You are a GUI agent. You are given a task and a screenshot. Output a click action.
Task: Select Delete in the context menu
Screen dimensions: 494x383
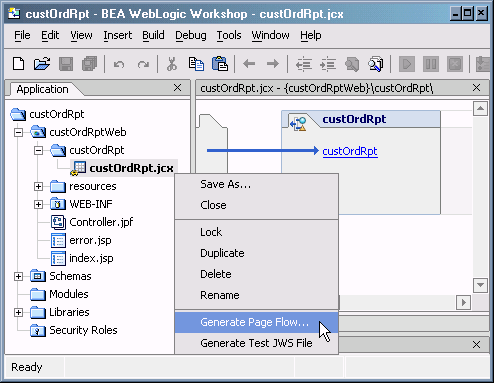point(256,274)
